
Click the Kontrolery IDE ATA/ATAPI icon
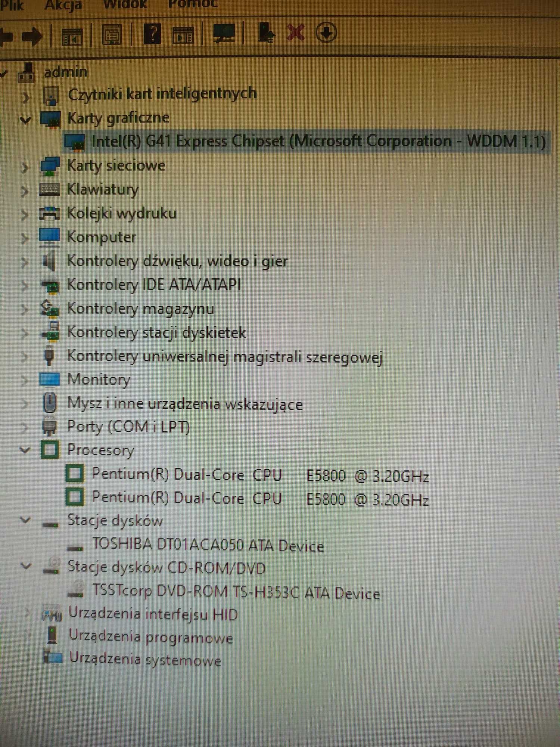[50, 287]
